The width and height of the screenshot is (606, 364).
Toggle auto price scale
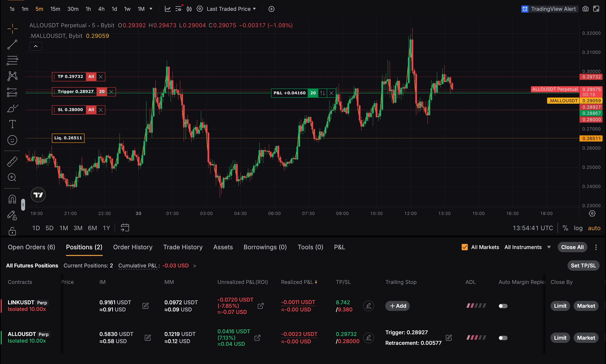tap(594, 228)
